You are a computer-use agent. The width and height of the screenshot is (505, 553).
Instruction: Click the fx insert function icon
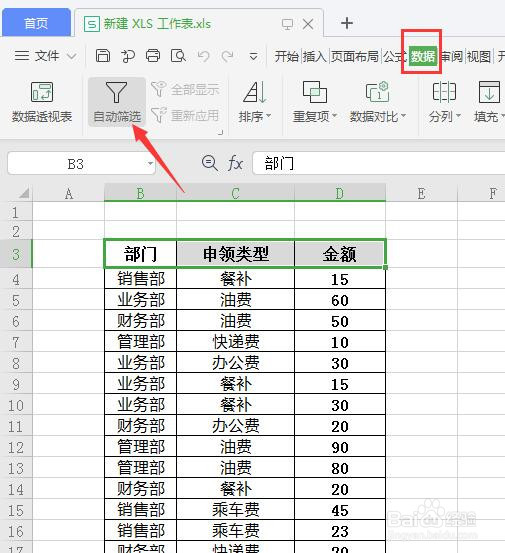235,163
